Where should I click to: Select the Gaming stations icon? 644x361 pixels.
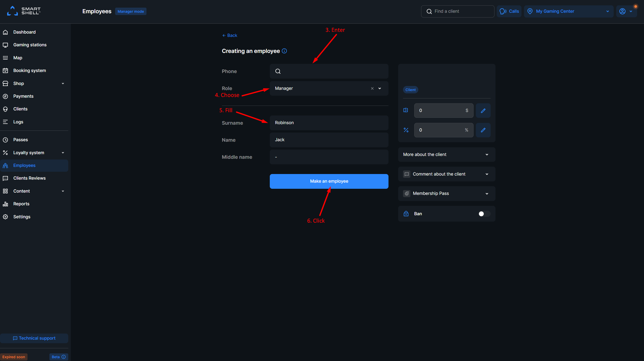[6, 45]
